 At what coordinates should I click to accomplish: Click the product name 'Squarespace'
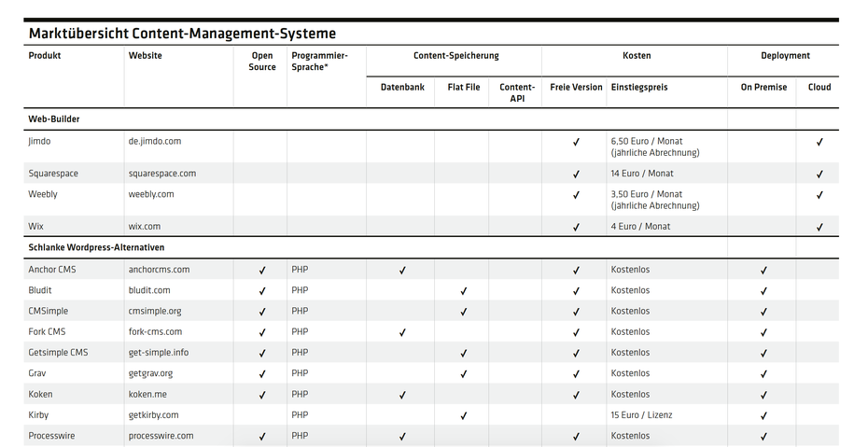coord(53,174)
